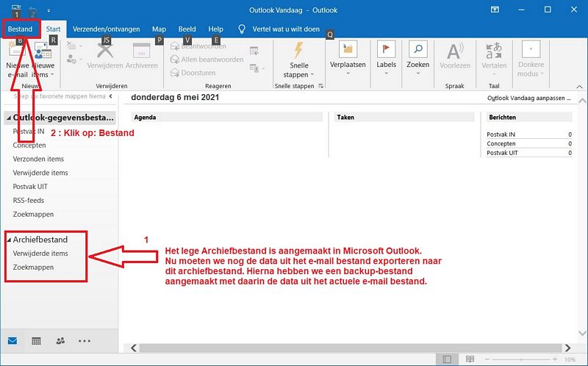
Task: Select the RSS-feeds folder
Action: tap(29, 201)
